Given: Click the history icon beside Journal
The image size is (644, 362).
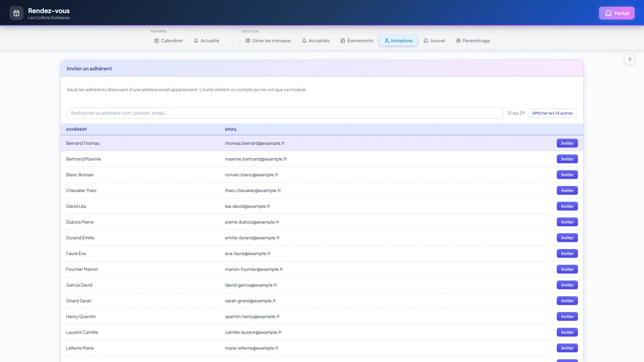Looking at the screenshot, I should pos(426,41).
